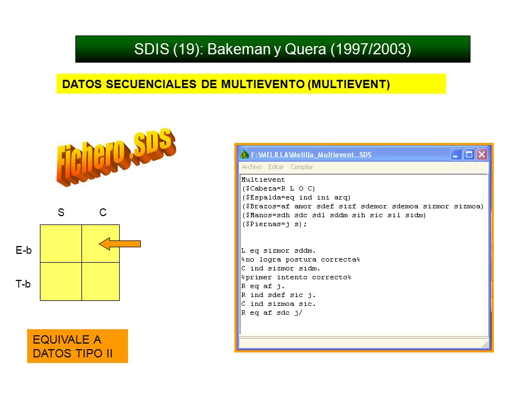Image resolution: width=532 pixels, height=399 pixels.
Task: Open the Archivo menu
Action: [252, 167]
